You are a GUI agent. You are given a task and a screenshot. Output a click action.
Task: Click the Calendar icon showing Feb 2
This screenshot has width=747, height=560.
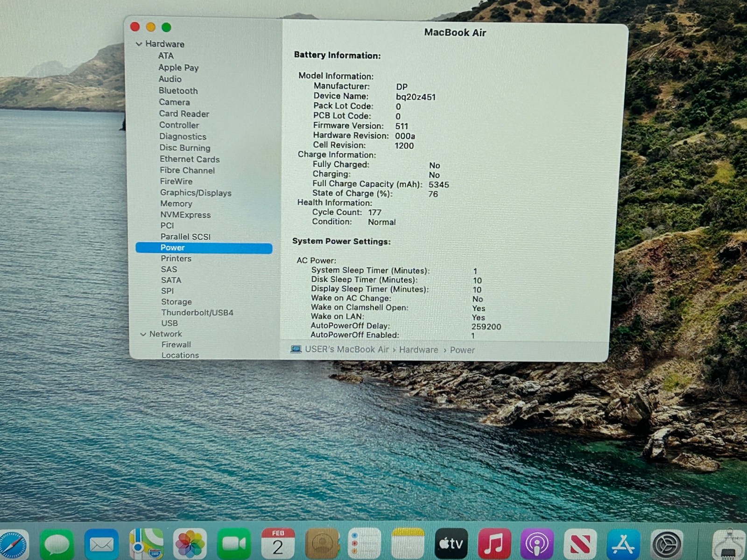[278, 544]
